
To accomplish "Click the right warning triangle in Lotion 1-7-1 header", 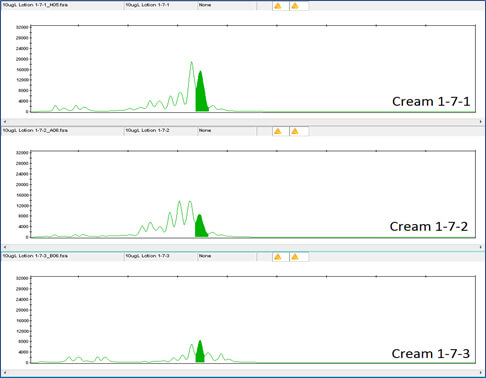I will (295, 6).
